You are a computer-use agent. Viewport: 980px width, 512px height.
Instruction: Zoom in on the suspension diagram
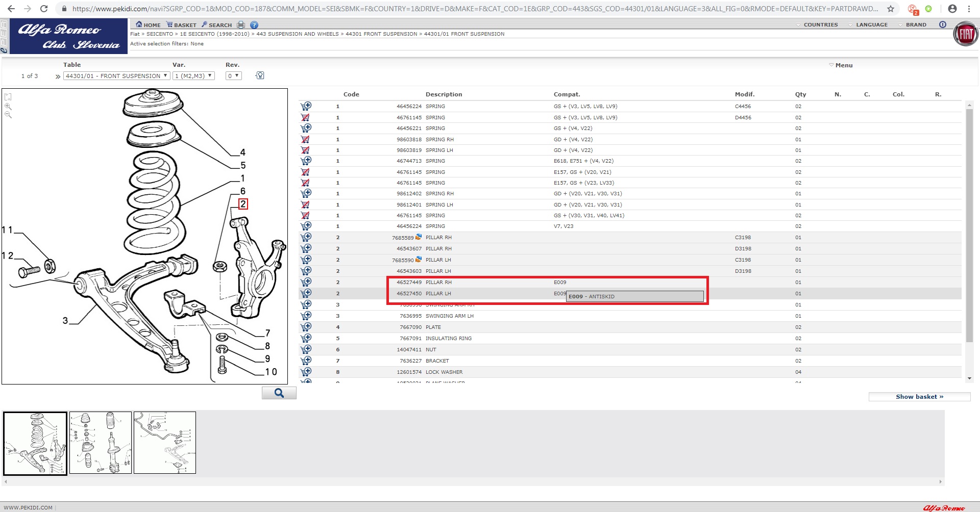(8, 107)
